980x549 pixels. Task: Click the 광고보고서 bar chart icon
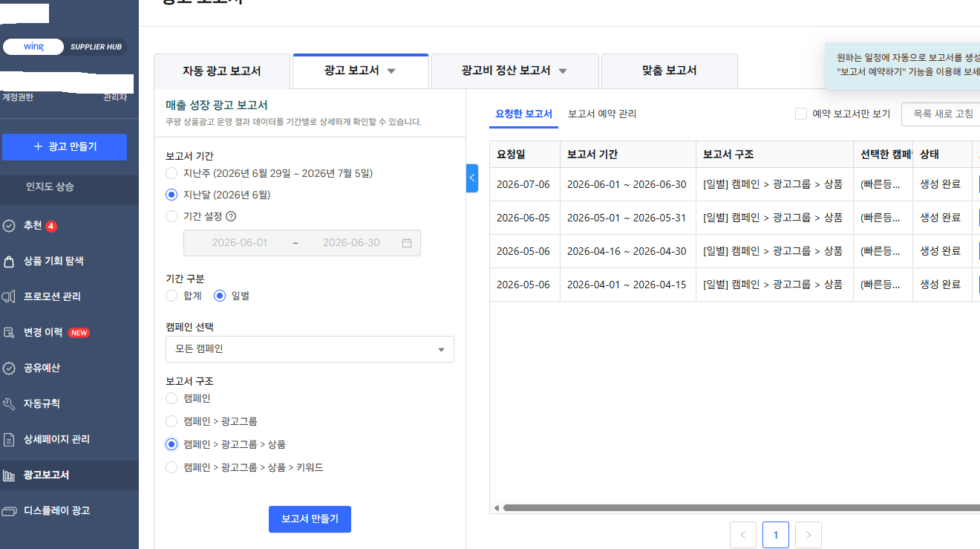pos(8,475)
